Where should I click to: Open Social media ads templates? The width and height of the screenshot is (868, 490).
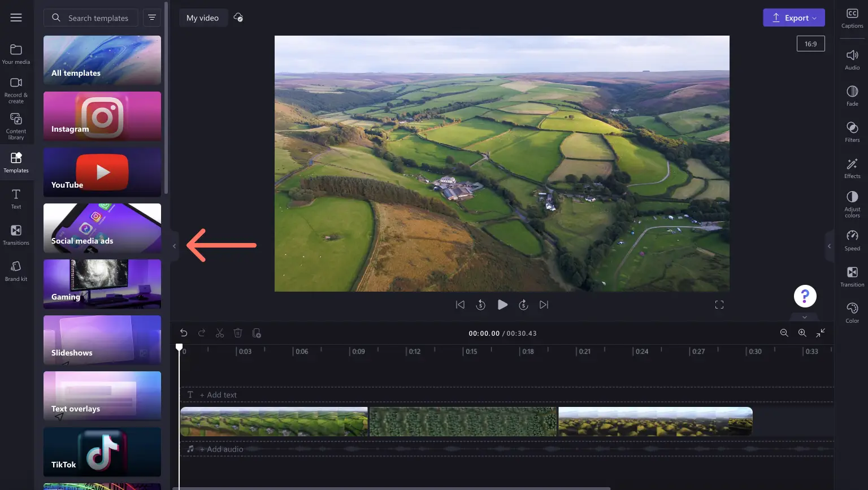(102, 228)
